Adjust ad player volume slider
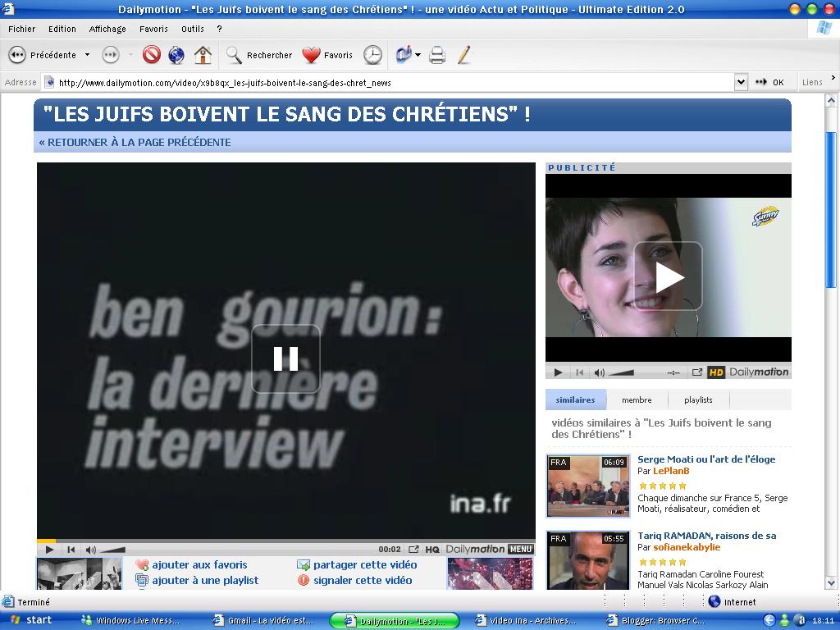Image resolution: width=840 pixels, height=630 pixels. 622,372
